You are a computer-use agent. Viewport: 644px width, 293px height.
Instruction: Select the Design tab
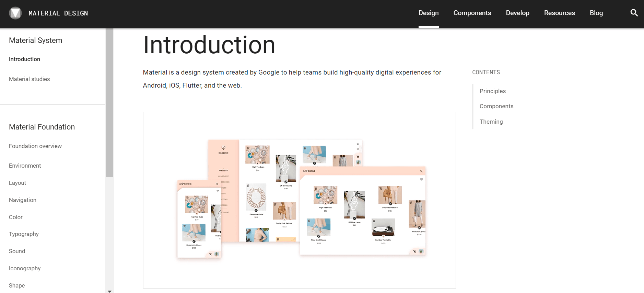pos(429,13)
